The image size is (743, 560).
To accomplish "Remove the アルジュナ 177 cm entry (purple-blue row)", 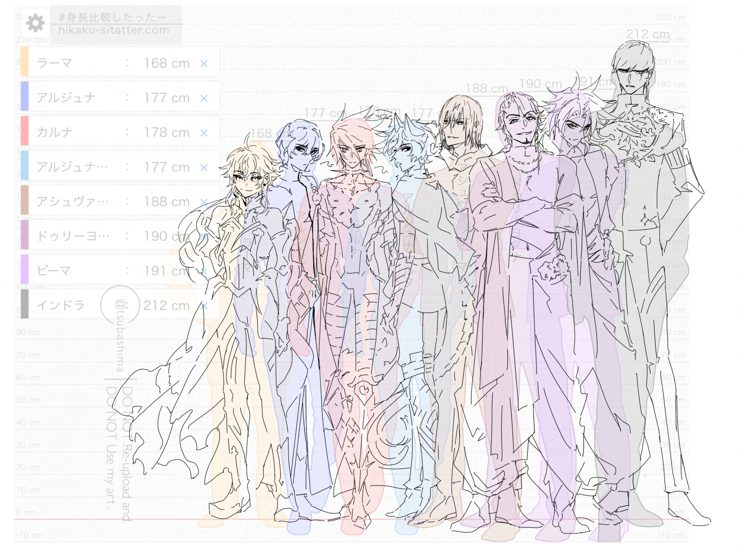I will 204,98.
